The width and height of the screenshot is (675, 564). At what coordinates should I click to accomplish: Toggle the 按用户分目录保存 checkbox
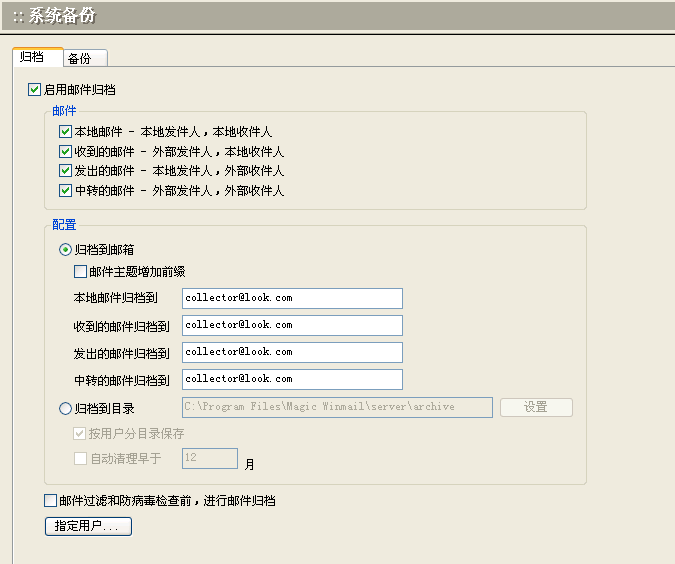tap(81, 434)
